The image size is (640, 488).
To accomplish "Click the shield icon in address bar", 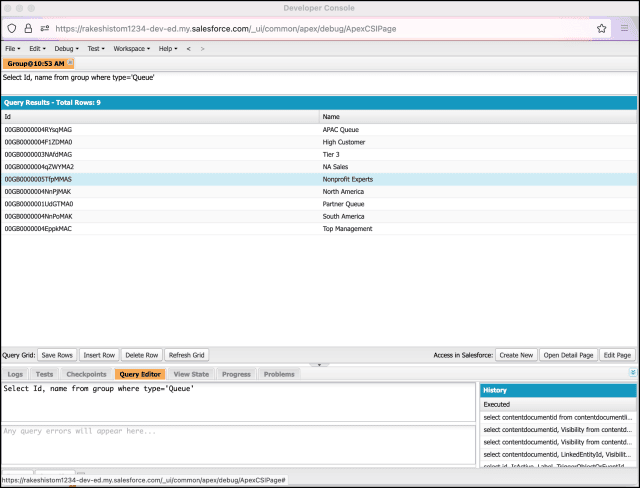I will pyautogui.click(x=12, y=29).
